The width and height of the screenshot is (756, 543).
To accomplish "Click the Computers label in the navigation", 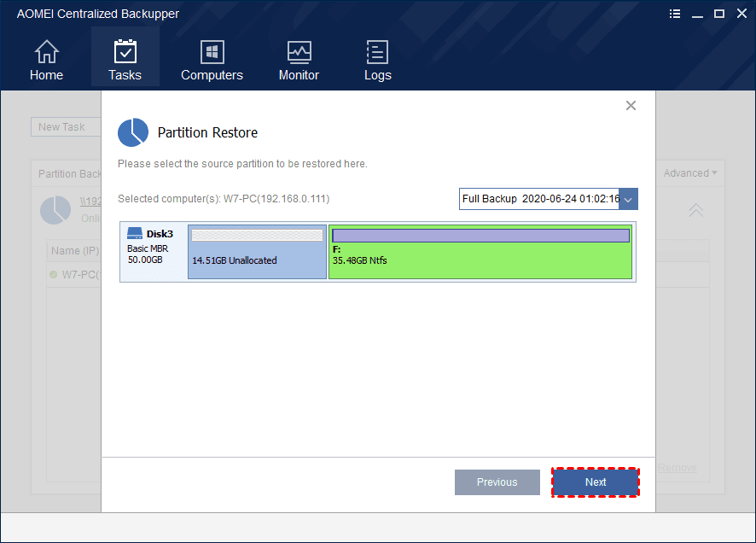I will (x=212, y=75).
